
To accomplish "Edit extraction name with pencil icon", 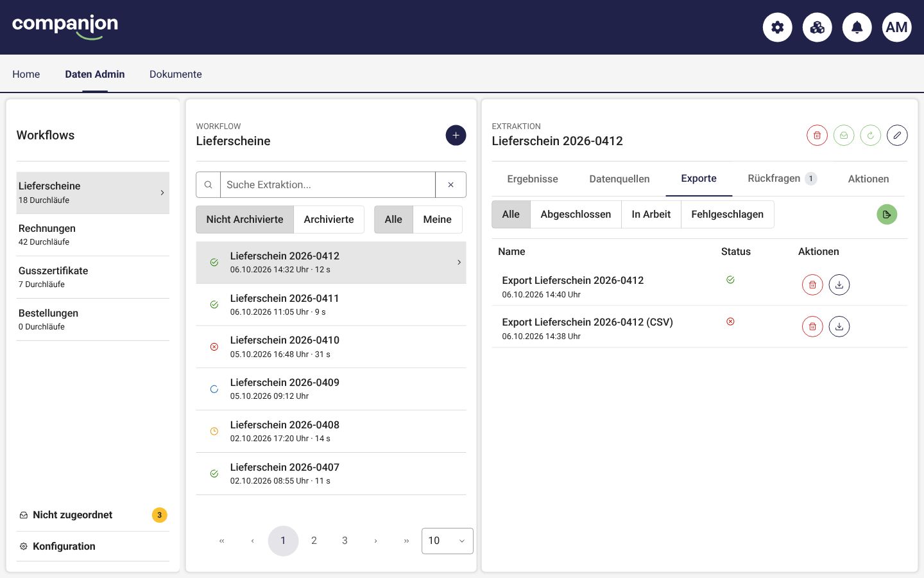I will point(897,135).
